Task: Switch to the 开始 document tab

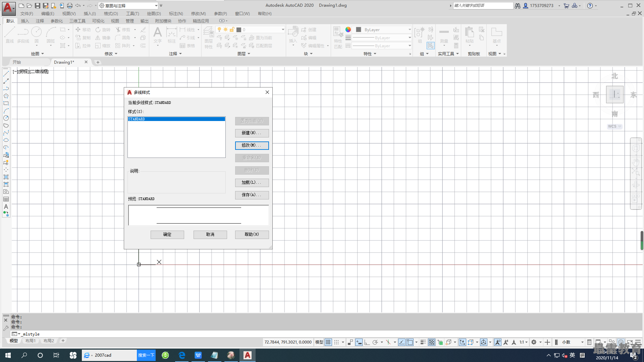Action: click(x=17, y=62)
